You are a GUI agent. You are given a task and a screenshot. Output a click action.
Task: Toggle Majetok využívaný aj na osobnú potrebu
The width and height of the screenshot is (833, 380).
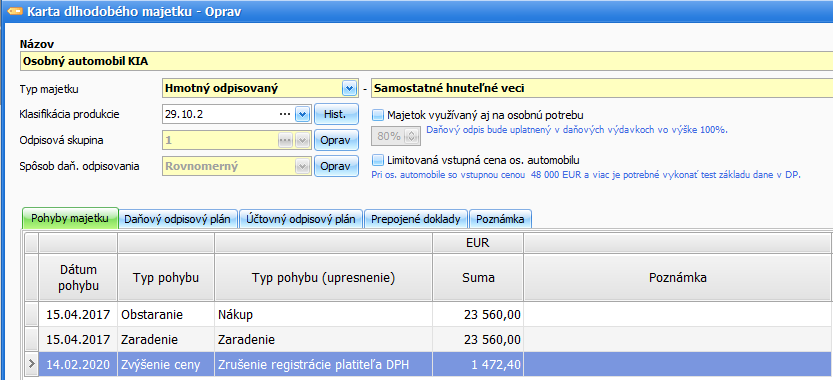tap(378, 114)
